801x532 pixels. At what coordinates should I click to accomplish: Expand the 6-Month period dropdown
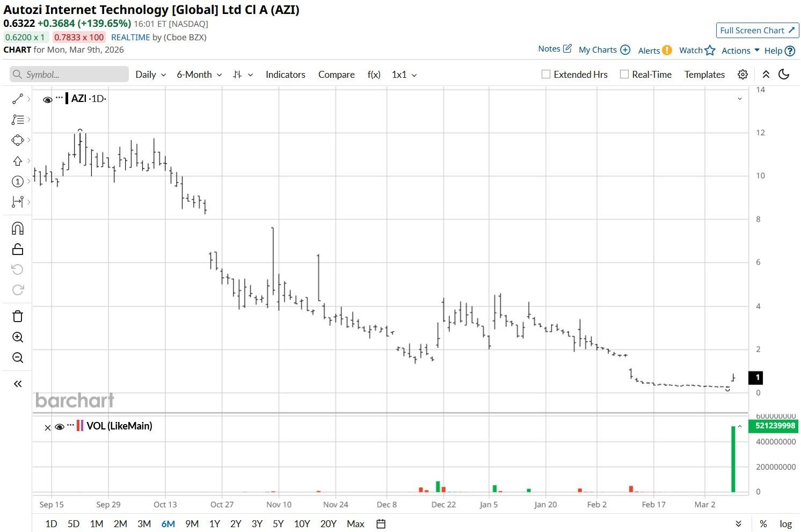(199, 75)
